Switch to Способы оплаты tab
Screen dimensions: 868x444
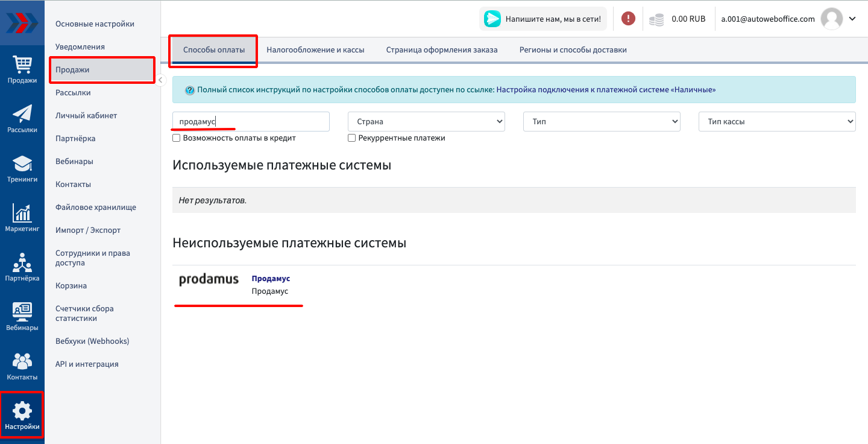point(214,50)
